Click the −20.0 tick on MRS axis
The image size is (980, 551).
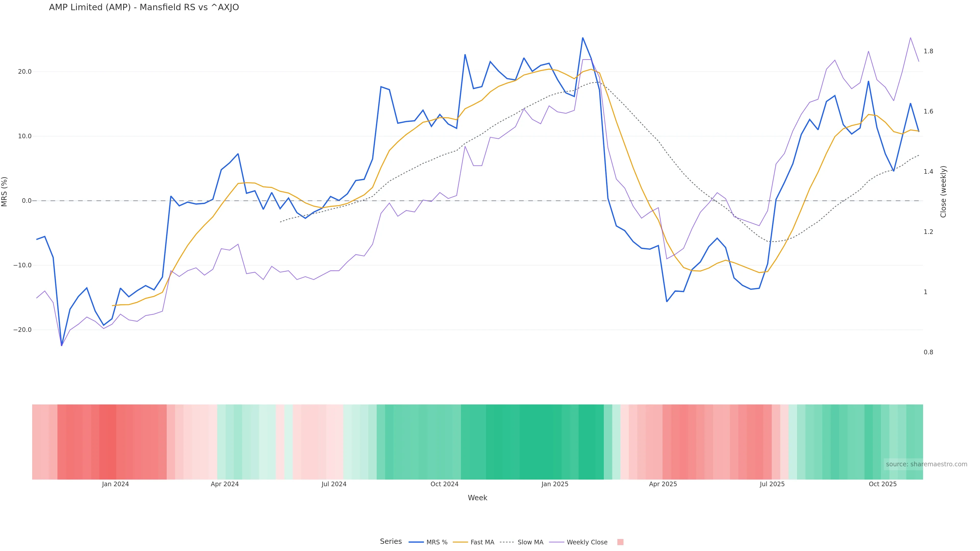point(22,330)
